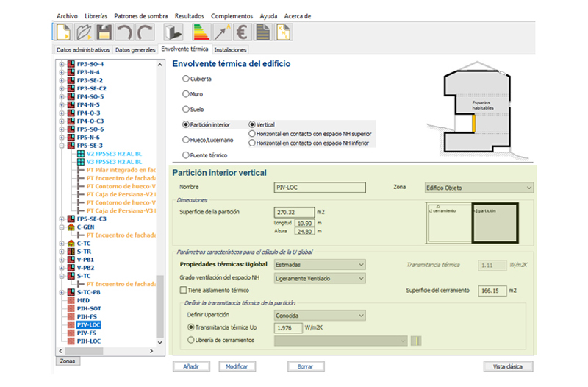
Task: Click the icon of S-TR floor
Action: (71, 252)
